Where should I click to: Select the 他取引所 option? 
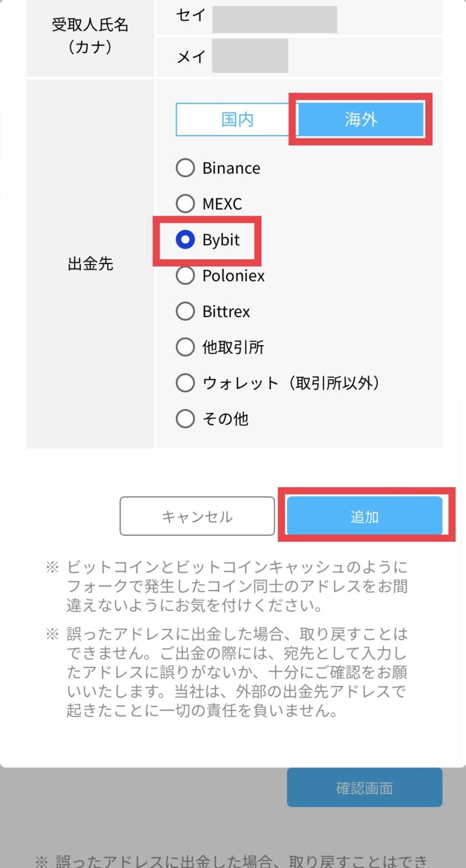point(185,347)
